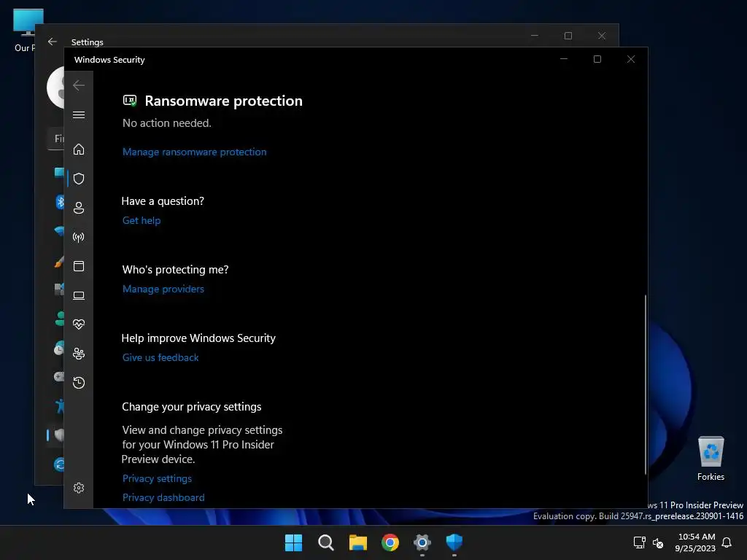Image resolution: width=747 pixels, height=560 pixels.
Task: Click 'Change your privacy settings' heading
Action: [192, 407]
